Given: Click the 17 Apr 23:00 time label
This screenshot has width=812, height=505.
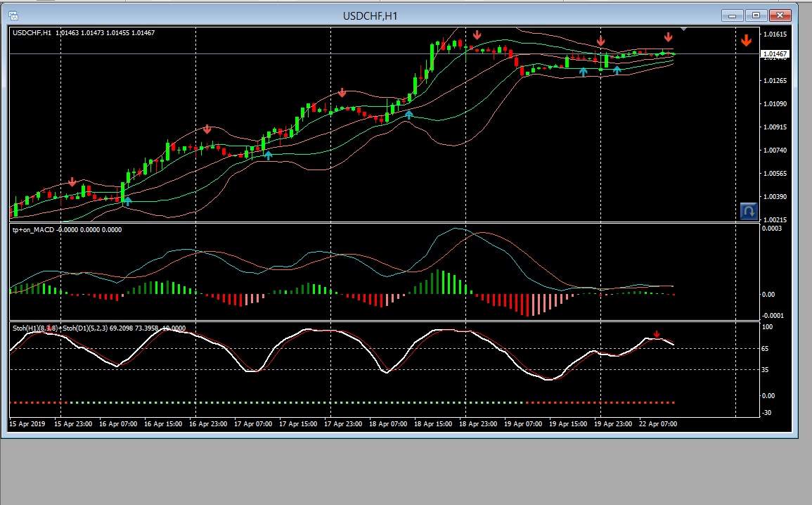Looking at the screenshot, I should point(343,423).
